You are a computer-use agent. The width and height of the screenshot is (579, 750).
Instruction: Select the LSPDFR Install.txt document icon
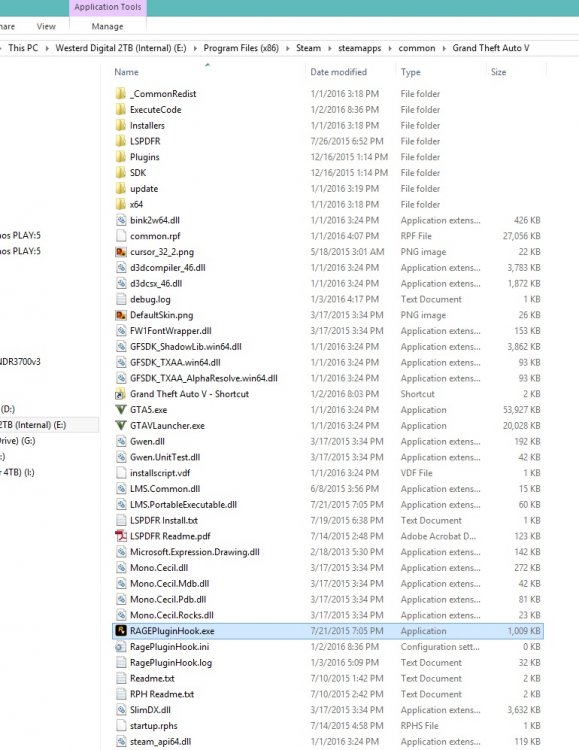point(121,519)
